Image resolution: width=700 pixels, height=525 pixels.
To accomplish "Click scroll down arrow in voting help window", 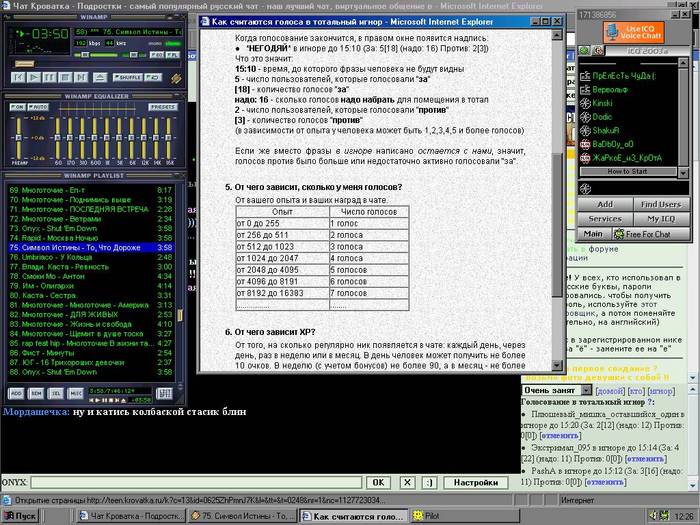I will [x=557, y=365].
